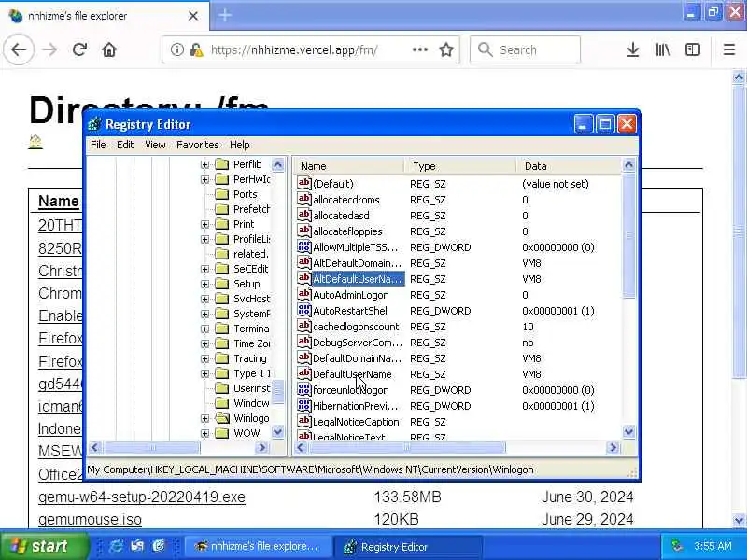Open a new Firefox tab

225,16
